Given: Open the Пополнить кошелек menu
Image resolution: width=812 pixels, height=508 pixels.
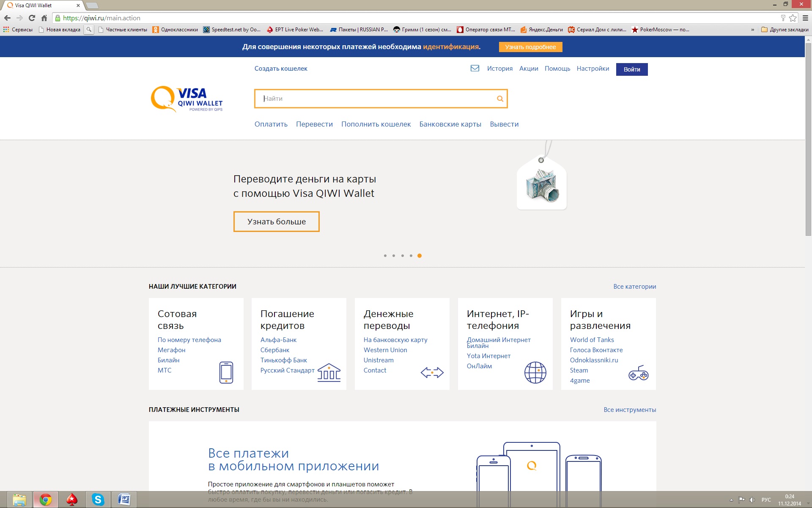Looking at the screenshot, I should tap(376, 124).
